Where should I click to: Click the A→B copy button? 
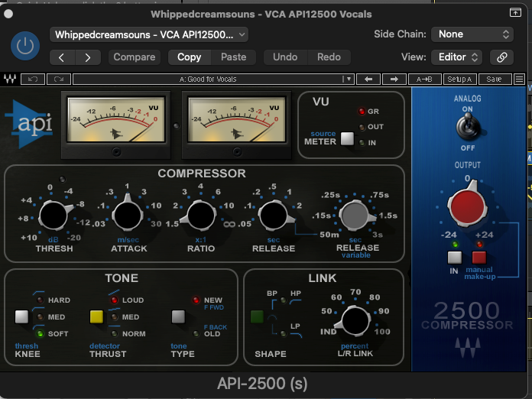click(424, 79)
